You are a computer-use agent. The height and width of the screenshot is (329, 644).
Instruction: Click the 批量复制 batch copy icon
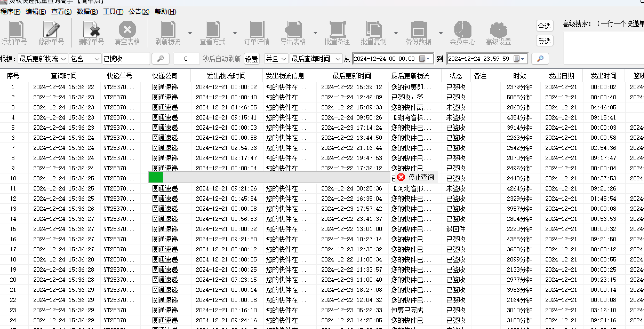click(x=374, y=29)
